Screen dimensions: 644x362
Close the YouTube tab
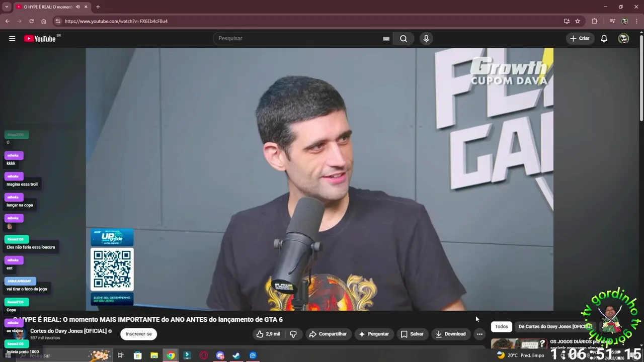pyautogui.click(x=86, y=7)
